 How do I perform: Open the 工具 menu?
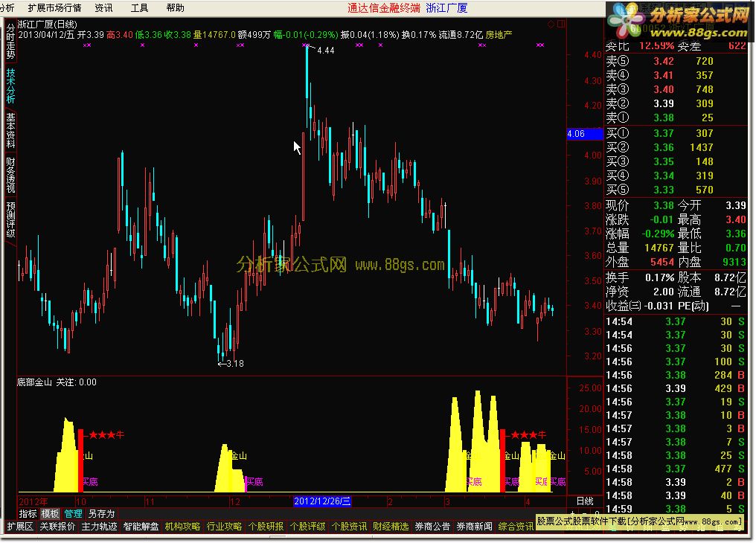click(x=139, y=7)
